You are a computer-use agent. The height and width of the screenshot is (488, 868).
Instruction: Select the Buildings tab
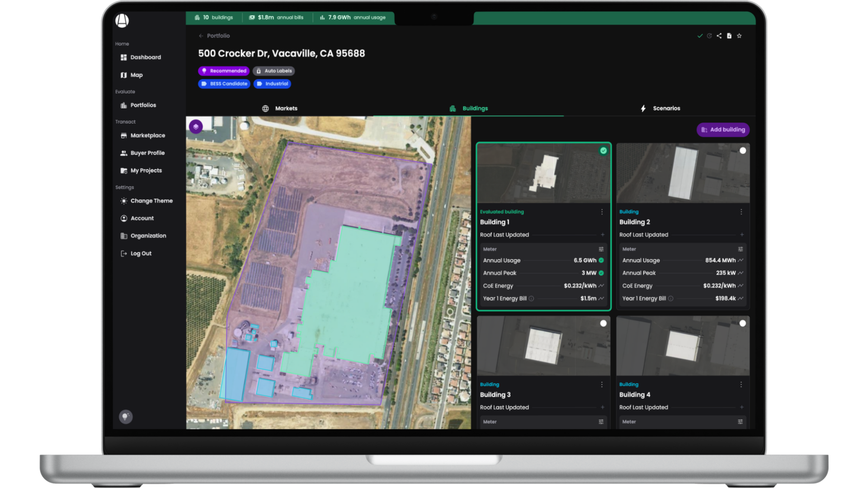point(469,108)
